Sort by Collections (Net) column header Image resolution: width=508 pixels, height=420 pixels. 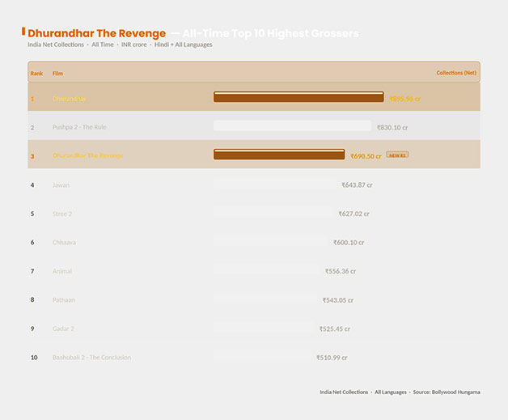click(x=456, y=73)
